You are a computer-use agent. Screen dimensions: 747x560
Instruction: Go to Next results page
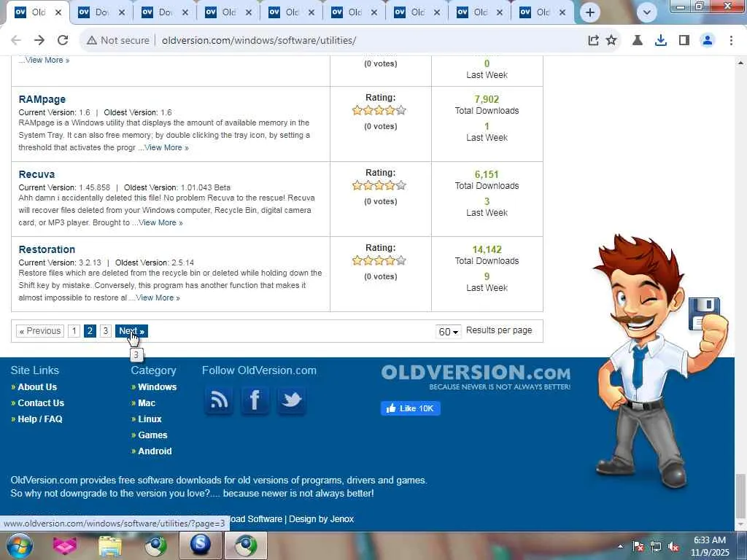click(x=131, y=331)
